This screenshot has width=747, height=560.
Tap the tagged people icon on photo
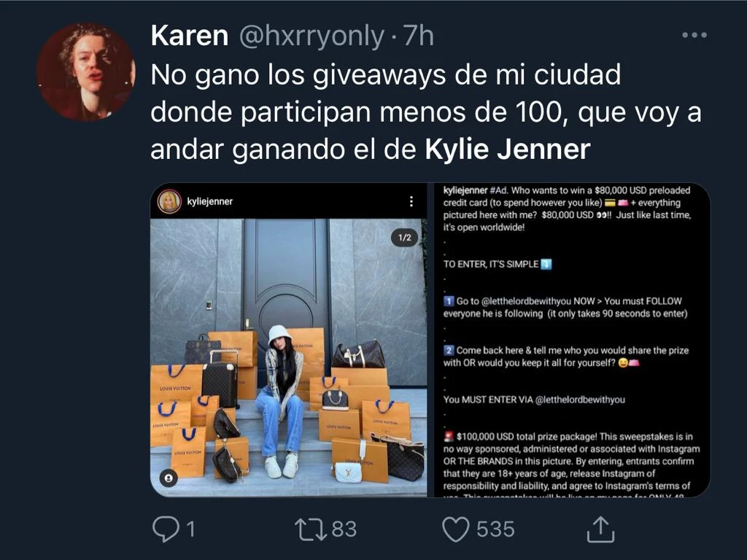(169, 477)
